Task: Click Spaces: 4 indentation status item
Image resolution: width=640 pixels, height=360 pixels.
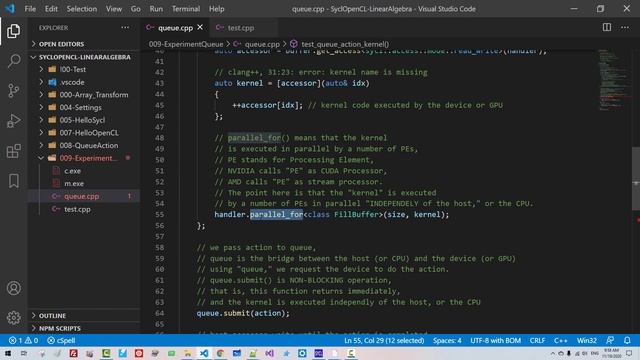Action: (x=447, y=340)
